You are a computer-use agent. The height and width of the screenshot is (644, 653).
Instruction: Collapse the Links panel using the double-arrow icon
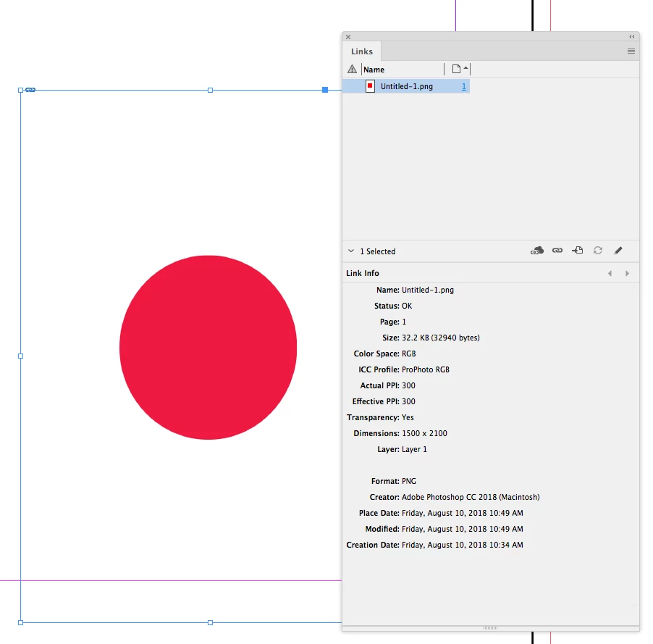[632, 37]
